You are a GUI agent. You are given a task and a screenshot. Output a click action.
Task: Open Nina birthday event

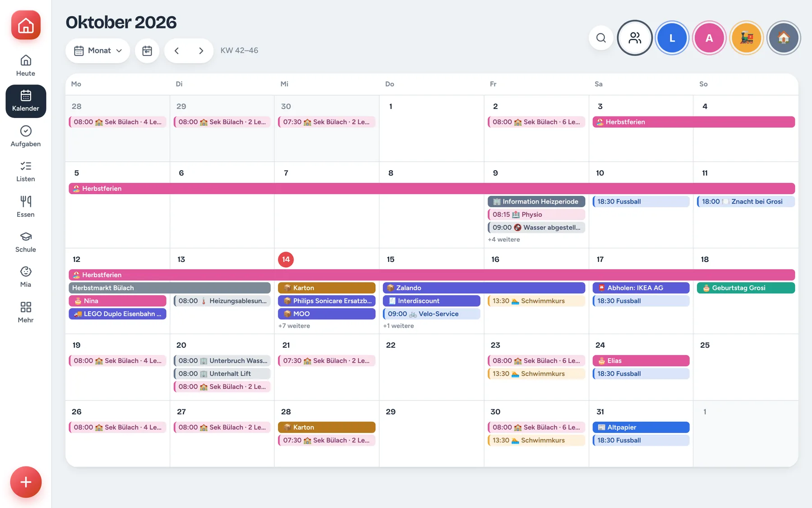(117, 301)
